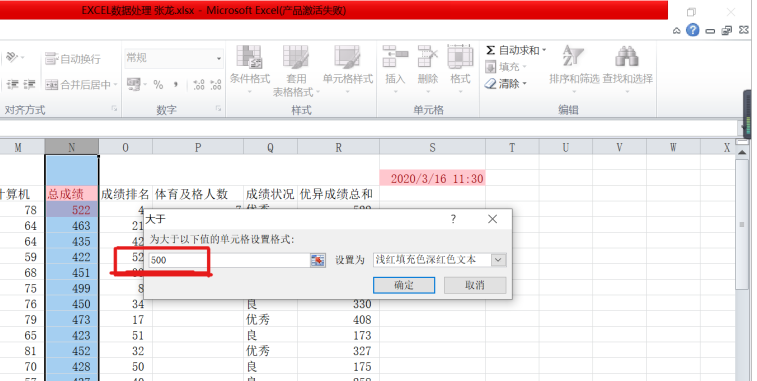Open the Conditional Formatting (条件格式) menu
This screenshot has width=757, height=381.
tap(250, 68)
